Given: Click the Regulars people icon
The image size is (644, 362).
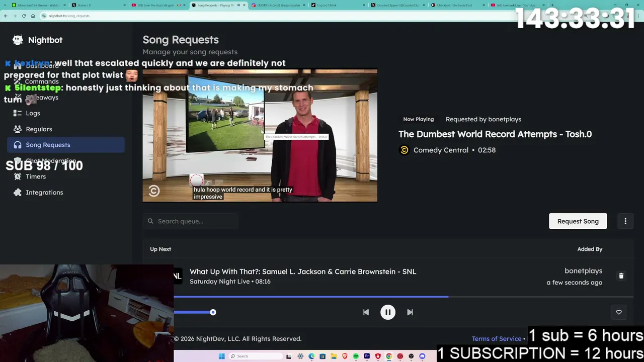Looking at the screenshot, I should (x=18, y=129).
